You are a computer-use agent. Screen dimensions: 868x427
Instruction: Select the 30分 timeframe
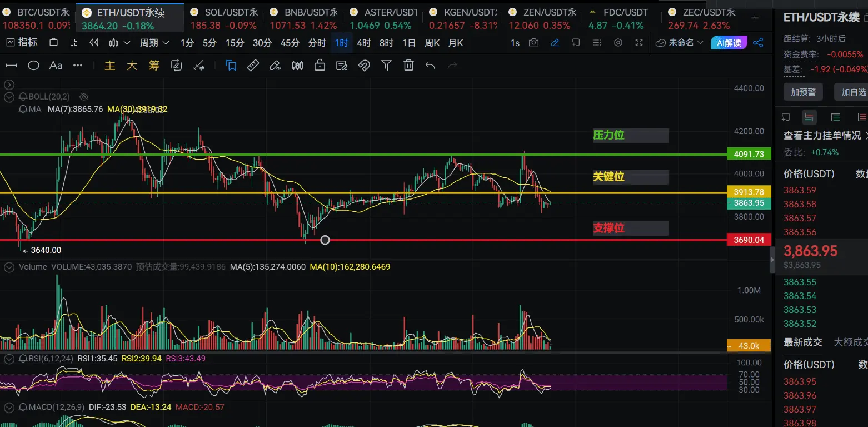coord(262,43)
